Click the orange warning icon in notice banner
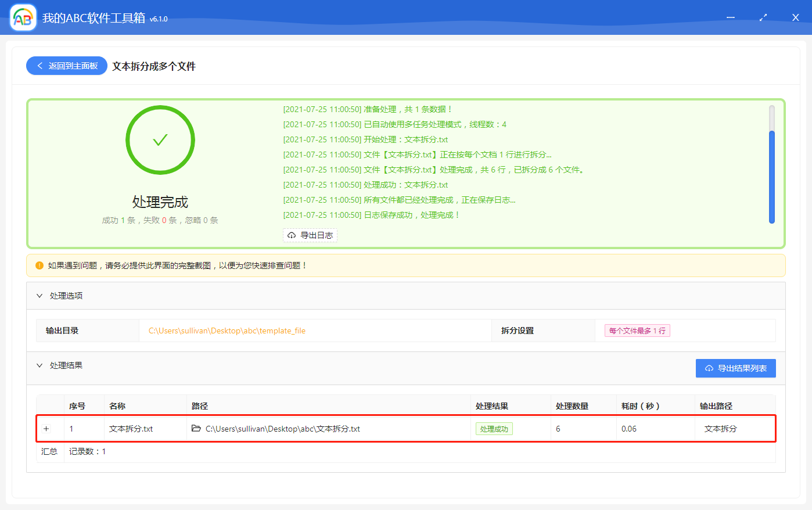The width and height of the screenshot is (812, 510). click(x=39, y=265)
